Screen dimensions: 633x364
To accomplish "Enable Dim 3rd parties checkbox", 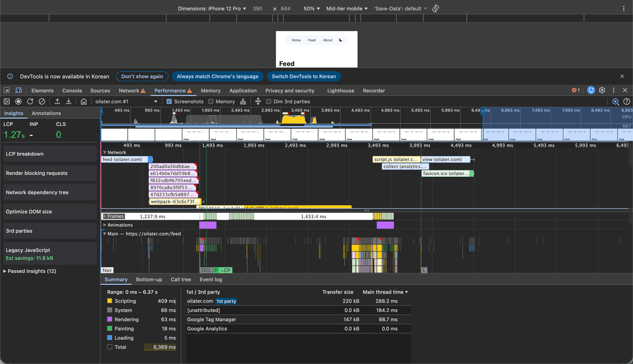I will point(268,101).
